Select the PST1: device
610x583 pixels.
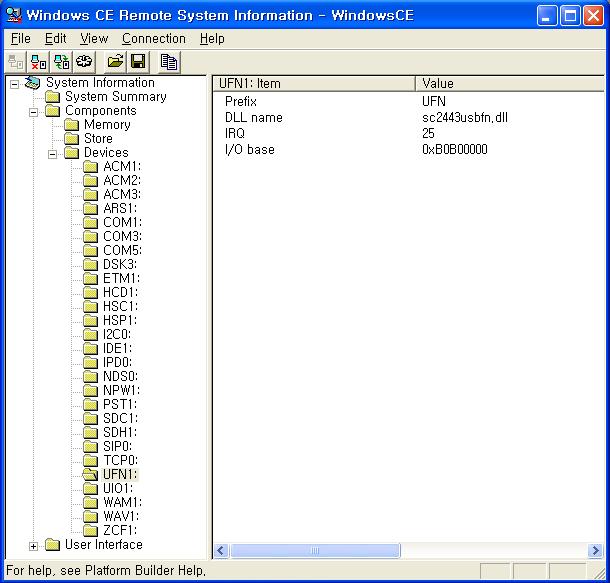coord(120,404)
